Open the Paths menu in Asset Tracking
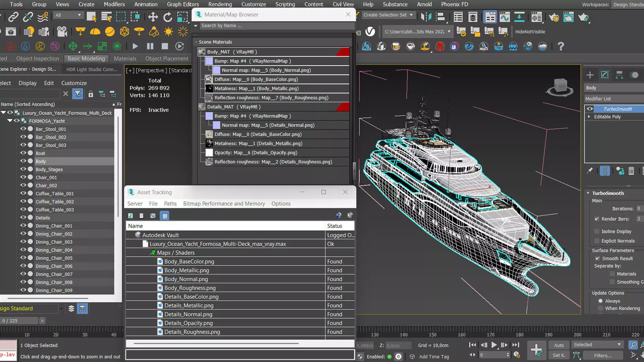The image size is (644, 362). (x=170, y=203)
